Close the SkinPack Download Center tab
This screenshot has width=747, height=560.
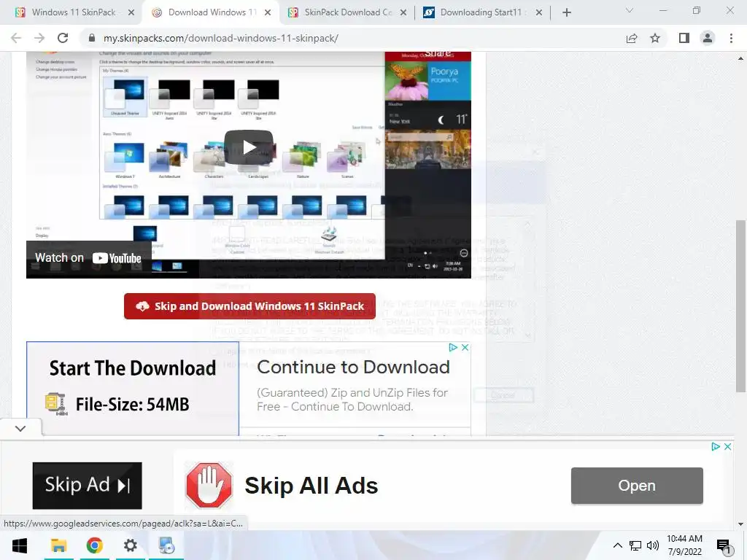click(403, 12)
